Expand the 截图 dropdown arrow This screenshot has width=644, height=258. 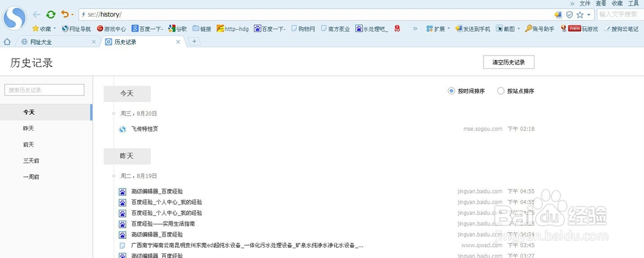(518, 29)
